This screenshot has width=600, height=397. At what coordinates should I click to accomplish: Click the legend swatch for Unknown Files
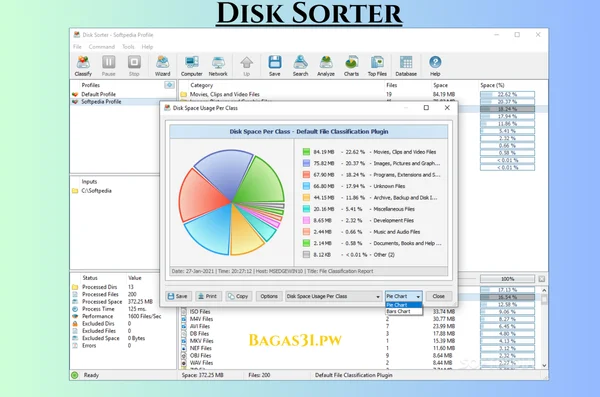point(306,186)
